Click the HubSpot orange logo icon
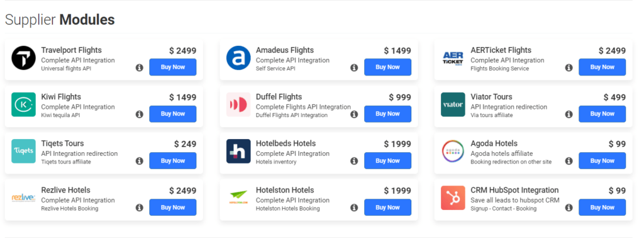Screen dimensions: 644x239 coord(453,198)
